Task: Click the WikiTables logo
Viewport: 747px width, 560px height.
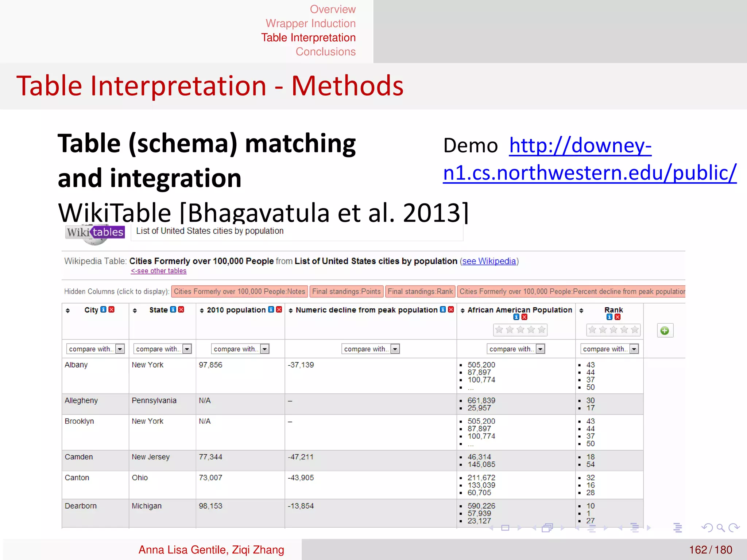Action: tap(95, 233)
